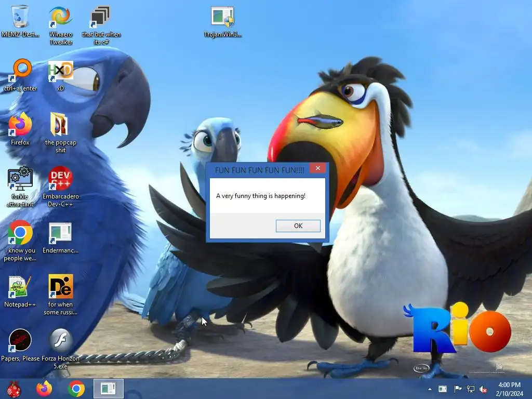Select the 'for when some russi...' shortcut
532x399 pixels.
(x=60, y=295)
